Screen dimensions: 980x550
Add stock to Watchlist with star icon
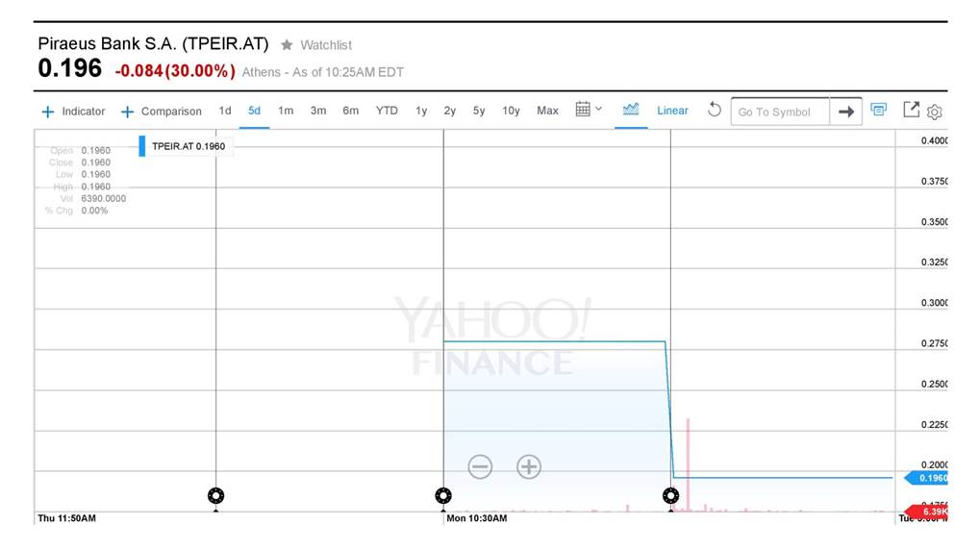point(287,45)
